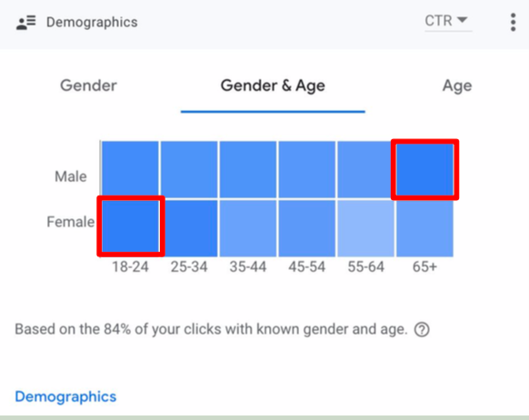Screen dimensions: 529x420
Task: Click the Female 65+ heatmap cell
Action: point(424,228)
